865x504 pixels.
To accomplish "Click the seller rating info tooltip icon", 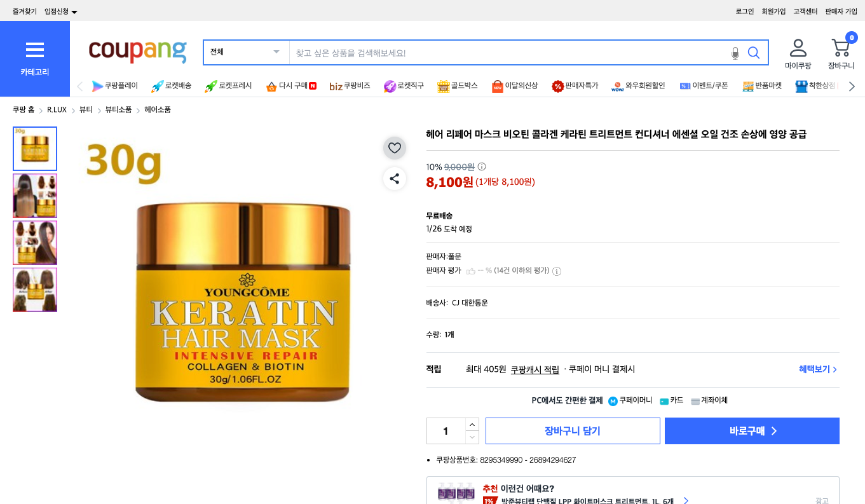I will coord(557,271).
